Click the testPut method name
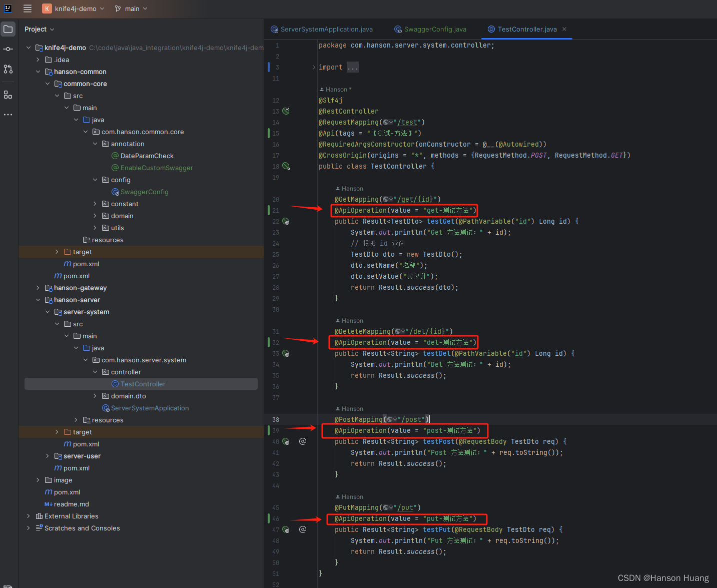 437,529
